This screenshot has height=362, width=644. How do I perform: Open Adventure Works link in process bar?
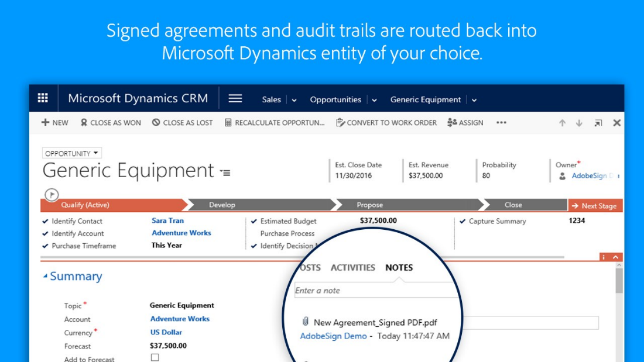pos(181,233)
